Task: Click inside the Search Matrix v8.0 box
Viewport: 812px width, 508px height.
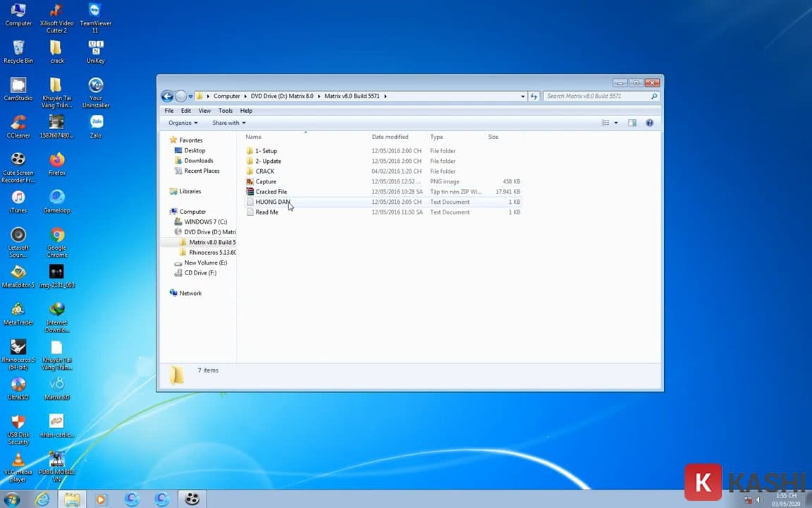Action: coord(599,96)
